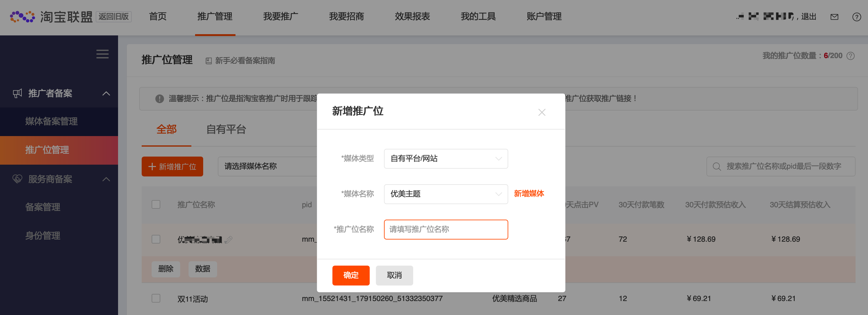Open the help icon in top bar

click(857, 17)
